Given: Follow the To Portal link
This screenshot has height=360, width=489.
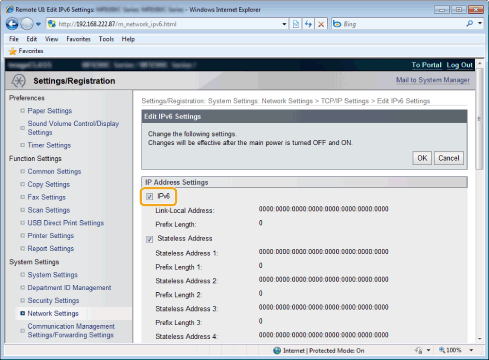Looking at the screenshot, I should coord(426,65).
